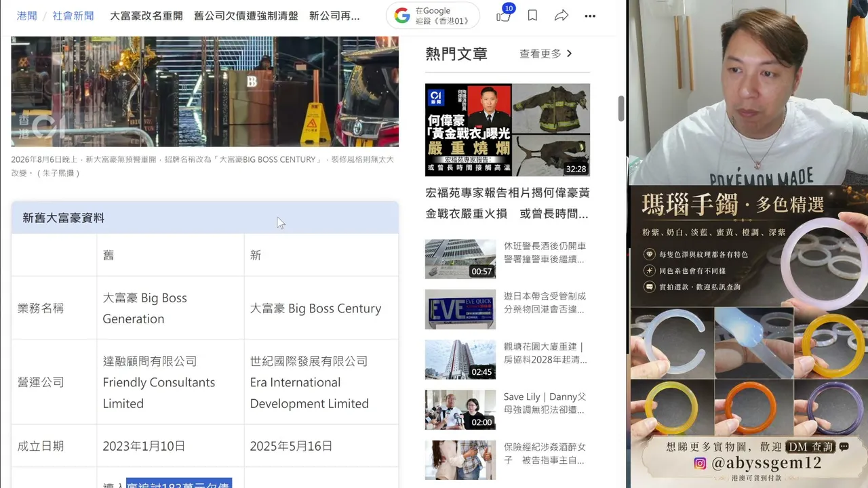Read the 宏福苑專家報告相片揭何偉豪黃金戰衣 article

pos(507,203)
